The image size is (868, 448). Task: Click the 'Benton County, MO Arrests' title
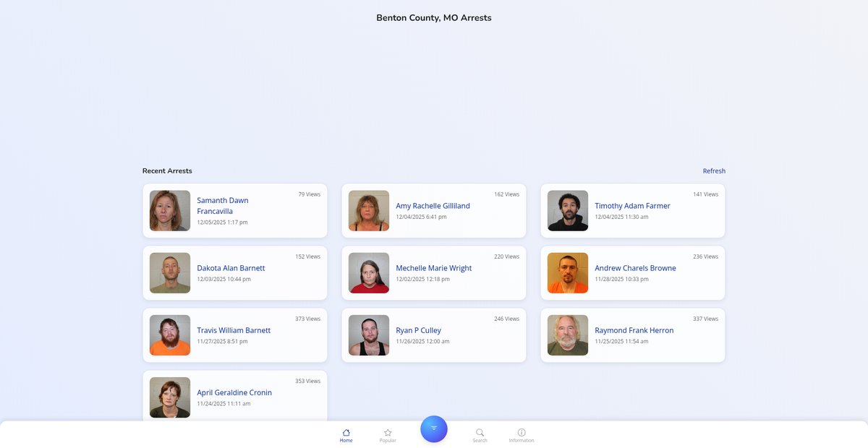434,17
